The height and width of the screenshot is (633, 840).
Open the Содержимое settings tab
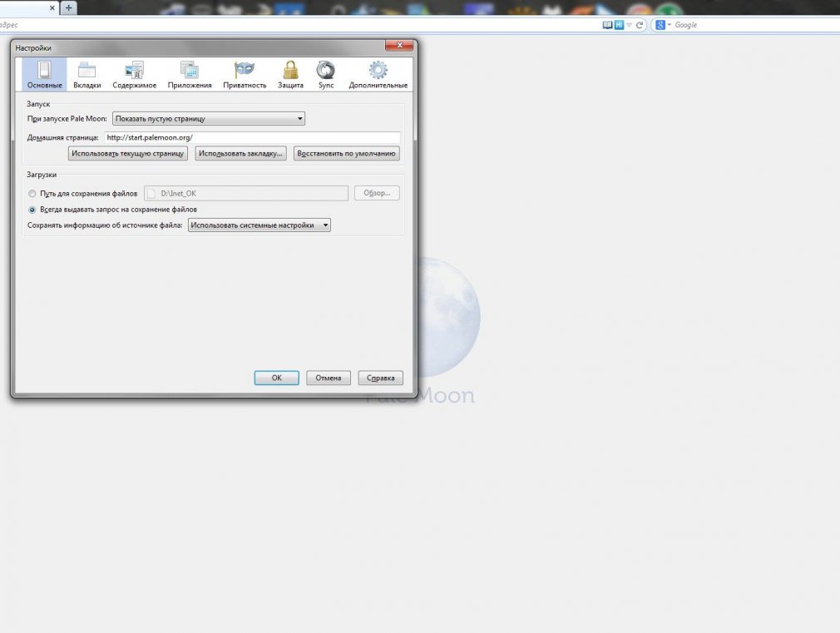pos(135,75)
